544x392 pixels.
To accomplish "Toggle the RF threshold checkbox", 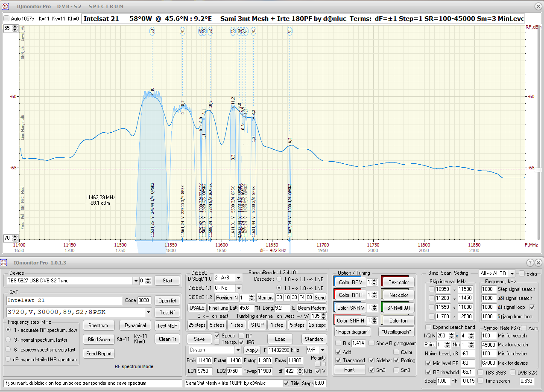I will [429, 372].
